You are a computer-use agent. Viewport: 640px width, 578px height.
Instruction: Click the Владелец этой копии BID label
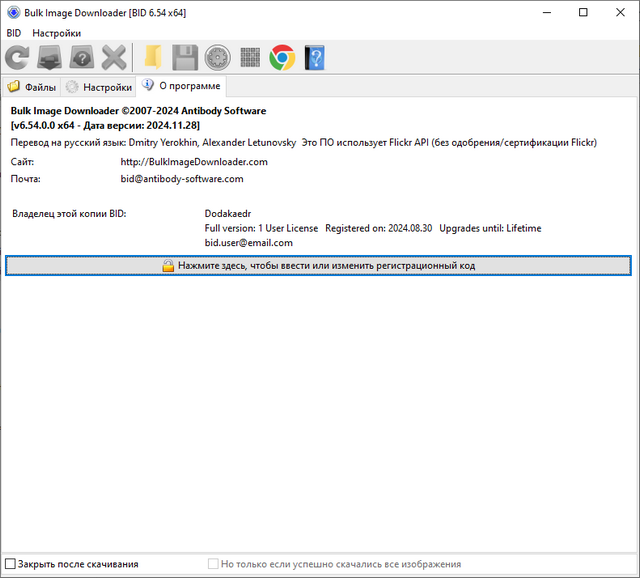[69, 213]
